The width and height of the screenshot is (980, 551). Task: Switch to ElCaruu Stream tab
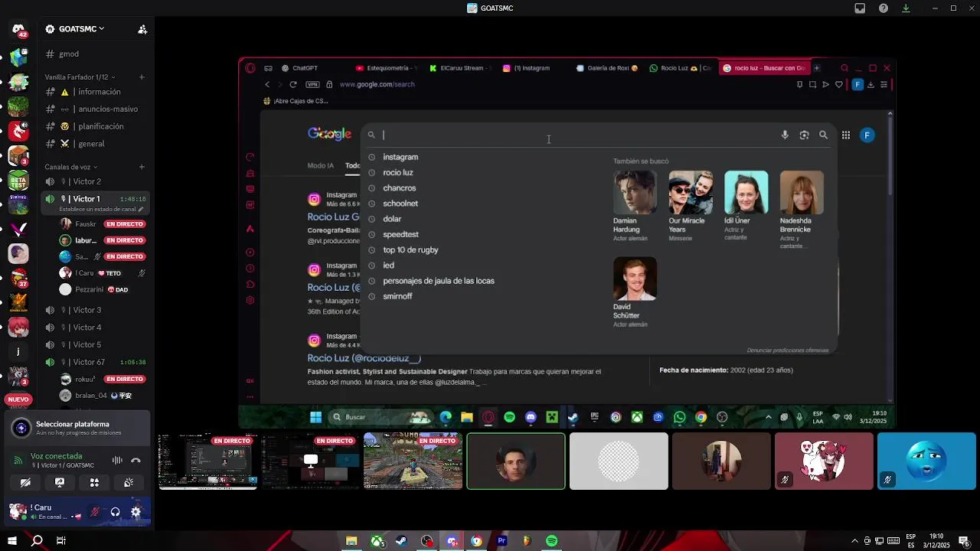[x=460, y=68]
